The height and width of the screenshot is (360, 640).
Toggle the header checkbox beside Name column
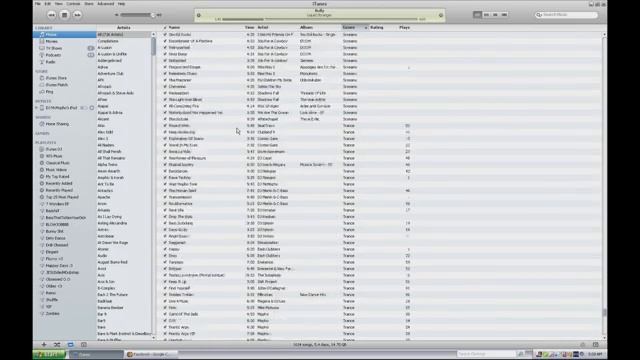(165, 27)
